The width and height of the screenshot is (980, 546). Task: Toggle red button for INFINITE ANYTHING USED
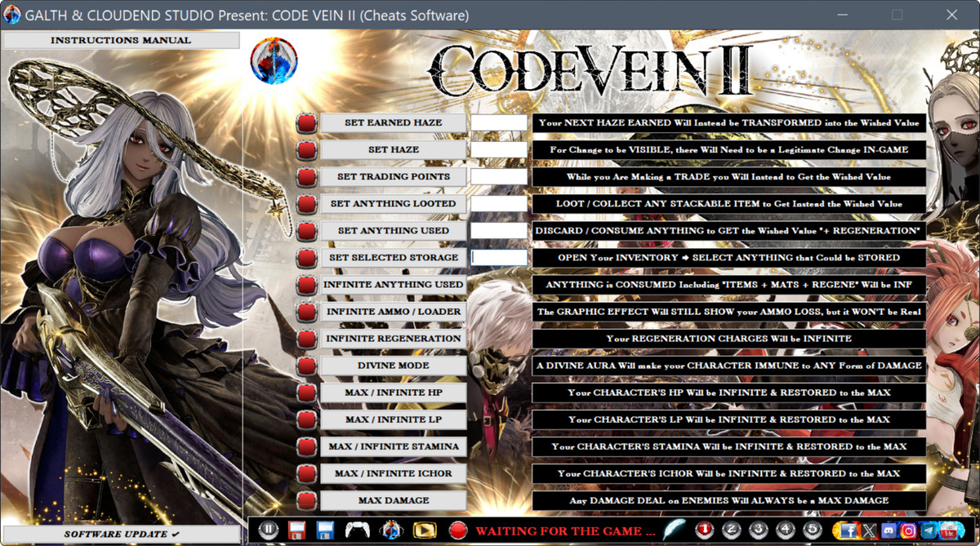point(306,285)
